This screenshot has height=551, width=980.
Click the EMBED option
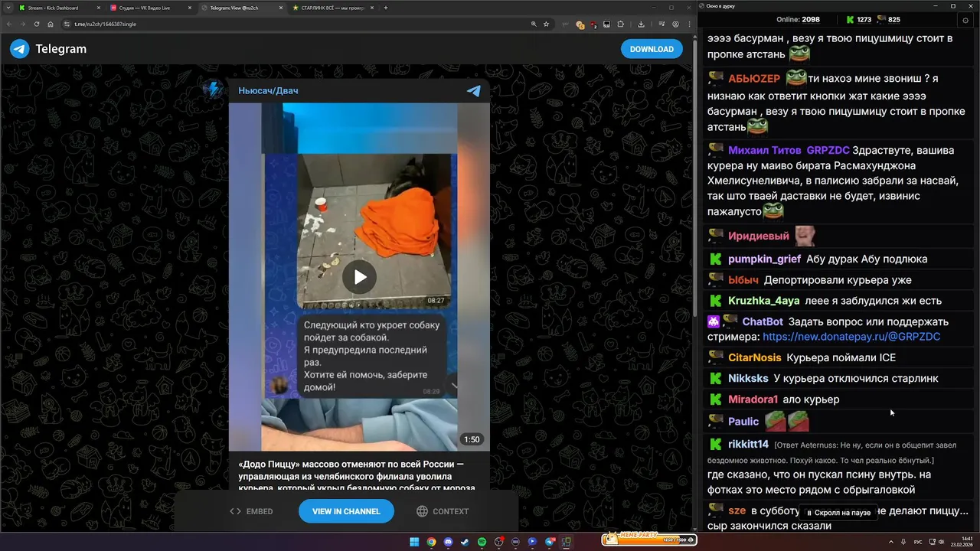252,511
